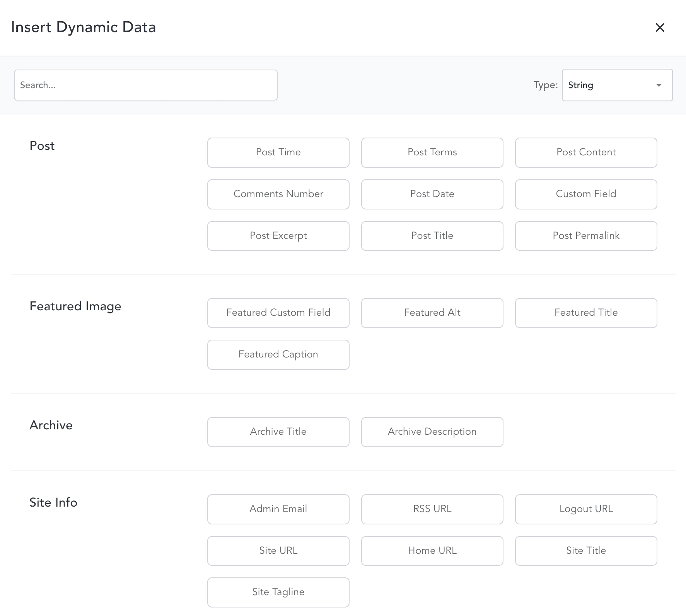This screenshot has height=616, width=686.
Task: Insert the Home URL data
Action: [432, 551]
